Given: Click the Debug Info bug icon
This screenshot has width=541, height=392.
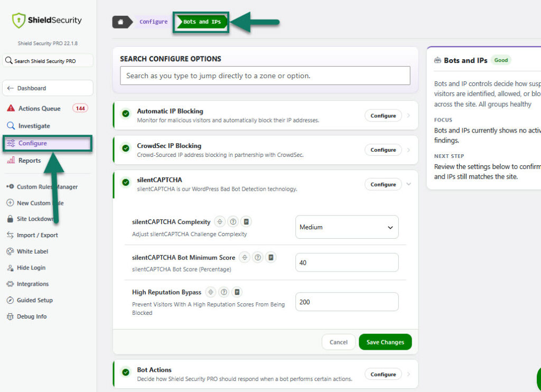Looking at the screenshot, I should (11, 316).
